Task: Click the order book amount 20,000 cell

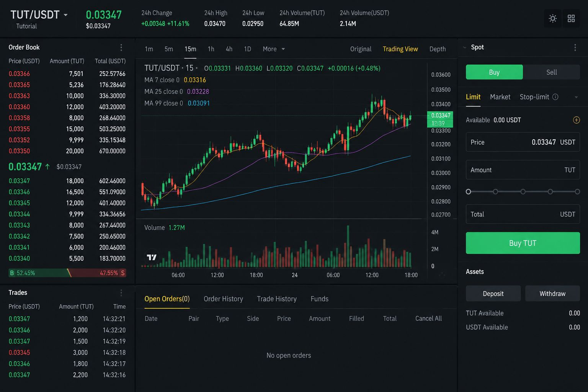Action: click(75, 151)
